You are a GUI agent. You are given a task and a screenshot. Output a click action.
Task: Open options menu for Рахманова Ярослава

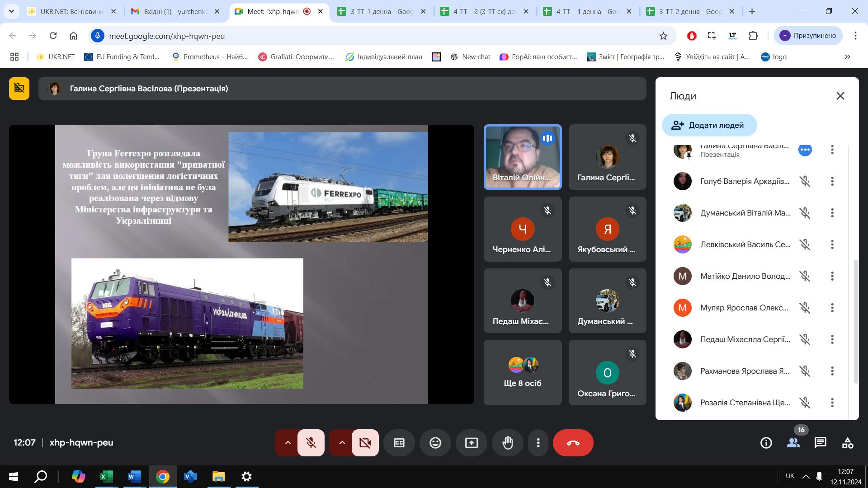coord(832,371)
